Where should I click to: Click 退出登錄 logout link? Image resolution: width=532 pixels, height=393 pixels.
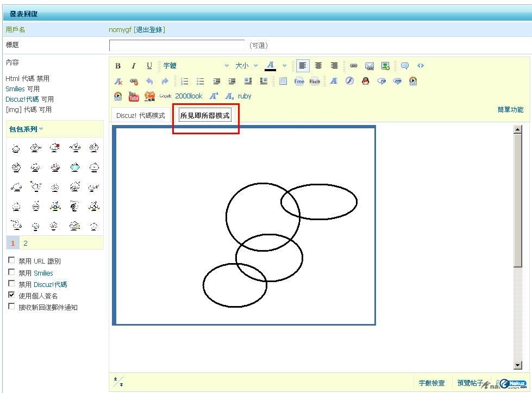[149, 29]
